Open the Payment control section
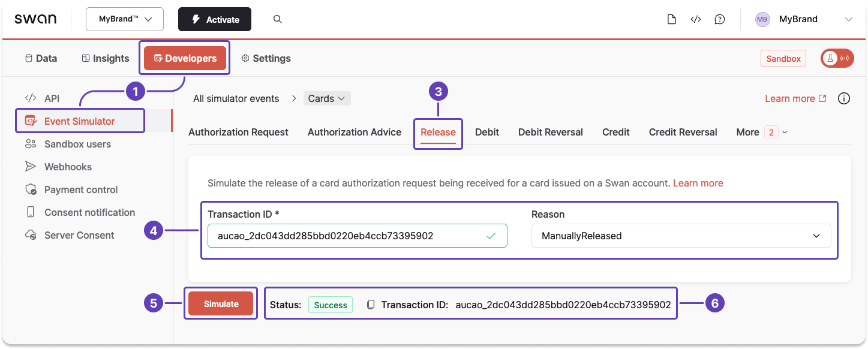 pyautogui.click(x=80, y=189)
